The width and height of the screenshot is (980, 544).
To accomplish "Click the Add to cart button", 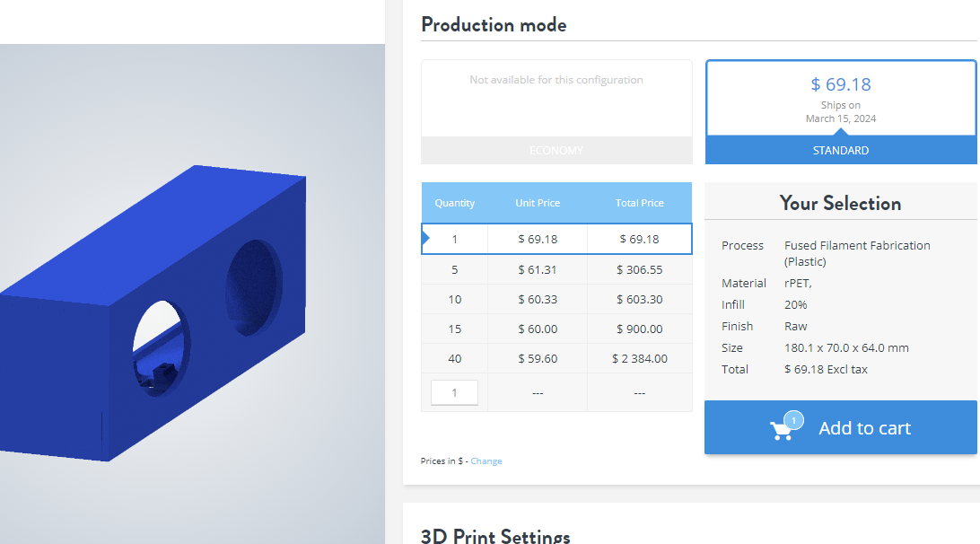I will 864,428.
